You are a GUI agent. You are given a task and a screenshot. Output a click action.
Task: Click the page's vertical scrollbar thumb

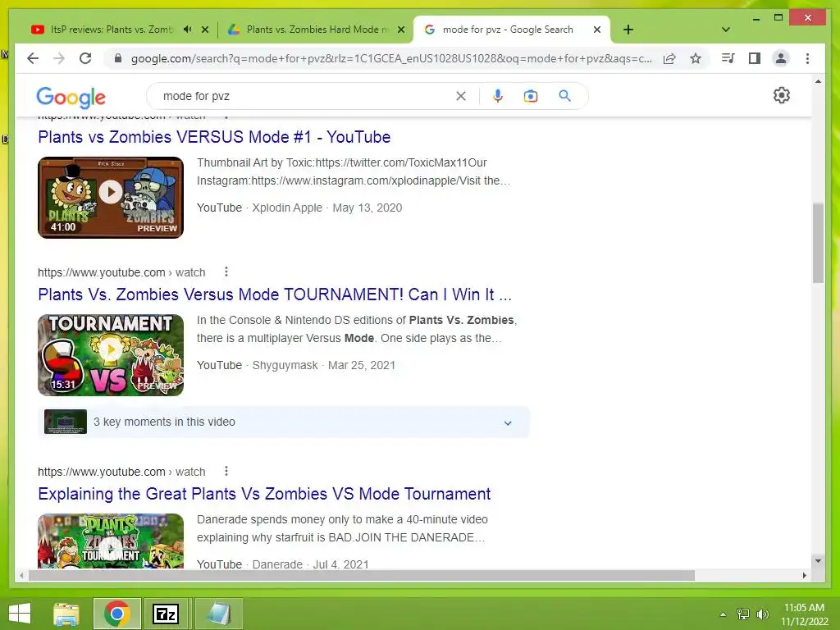coord(818,243)
